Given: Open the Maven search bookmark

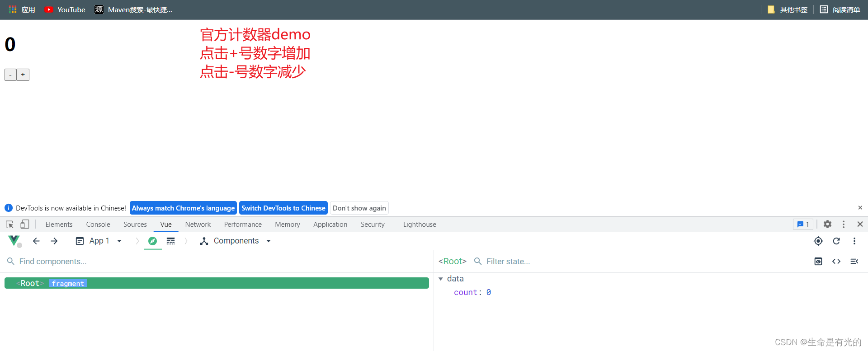Looking at the screenshot, I should tap(133, 9).
